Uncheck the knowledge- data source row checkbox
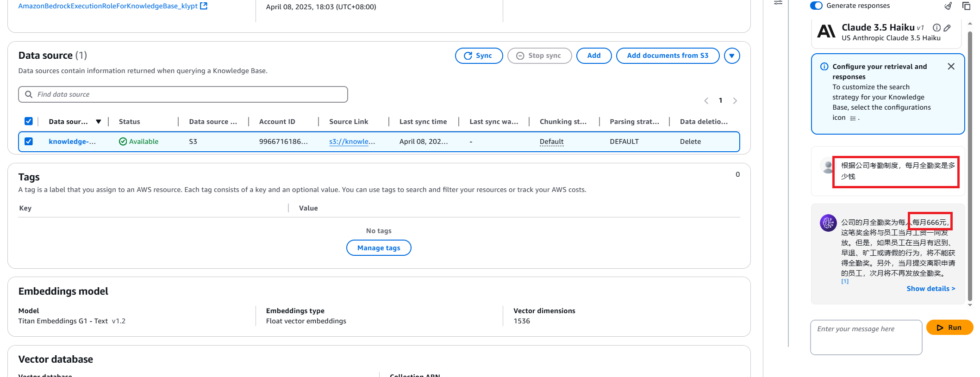 tap(29, 142)
